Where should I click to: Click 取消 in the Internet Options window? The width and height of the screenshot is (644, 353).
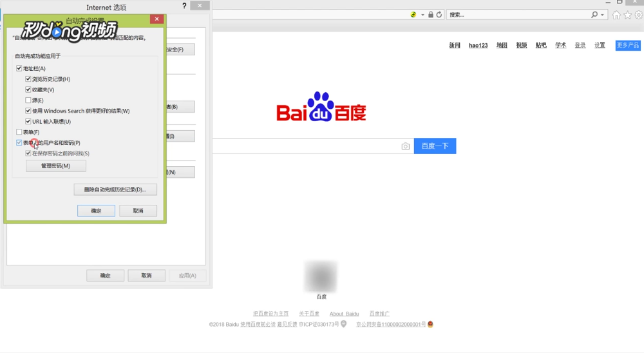point(147,276)
